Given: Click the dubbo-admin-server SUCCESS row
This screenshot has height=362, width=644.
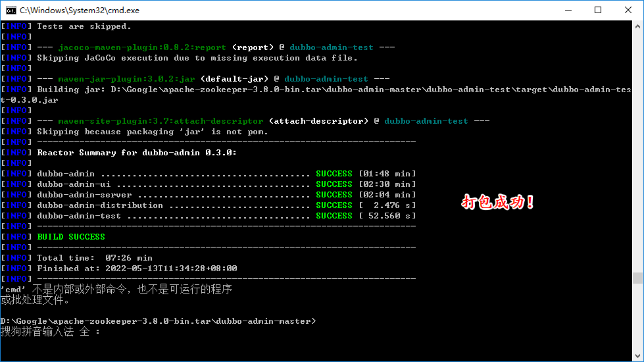Looking at the screenshot, I should 209,195.
